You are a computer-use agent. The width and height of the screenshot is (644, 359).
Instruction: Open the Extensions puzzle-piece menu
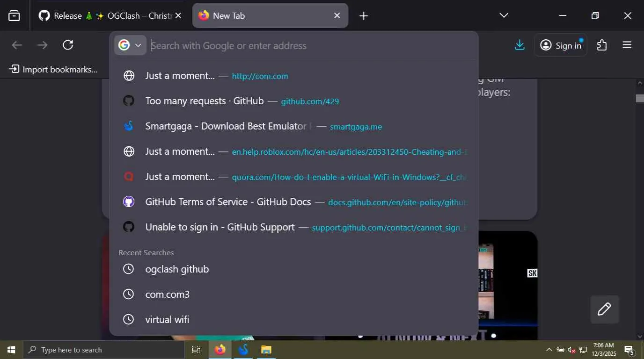click(x=602, y=45)
